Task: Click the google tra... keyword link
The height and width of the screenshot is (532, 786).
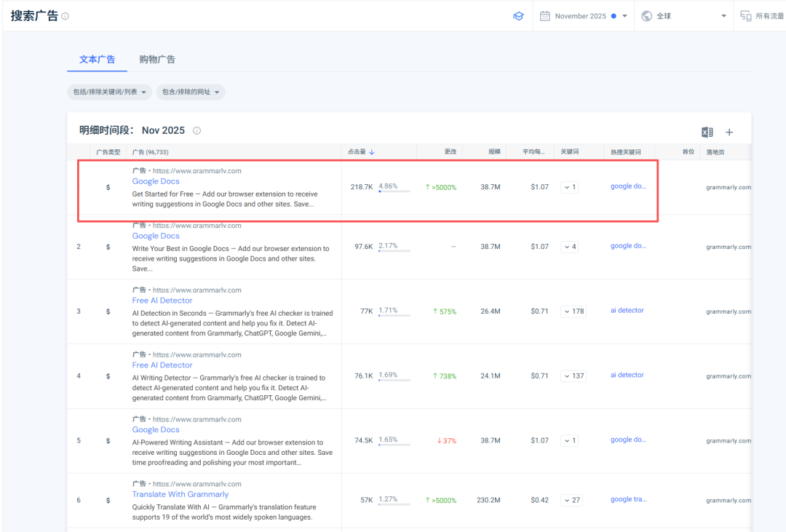Action: tap(629, 499)
